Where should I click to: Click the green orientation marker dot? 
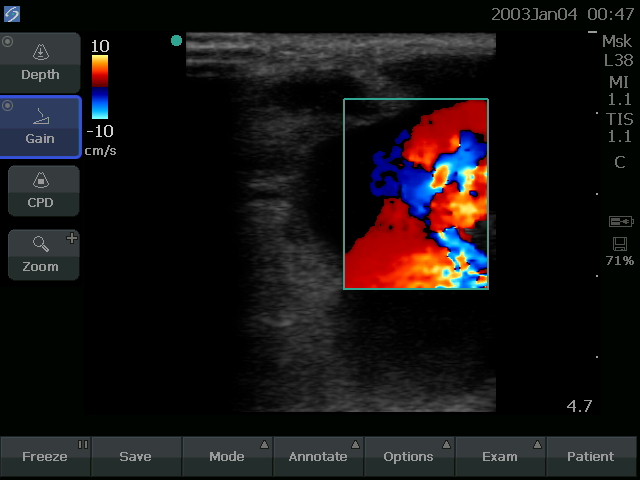177,41
